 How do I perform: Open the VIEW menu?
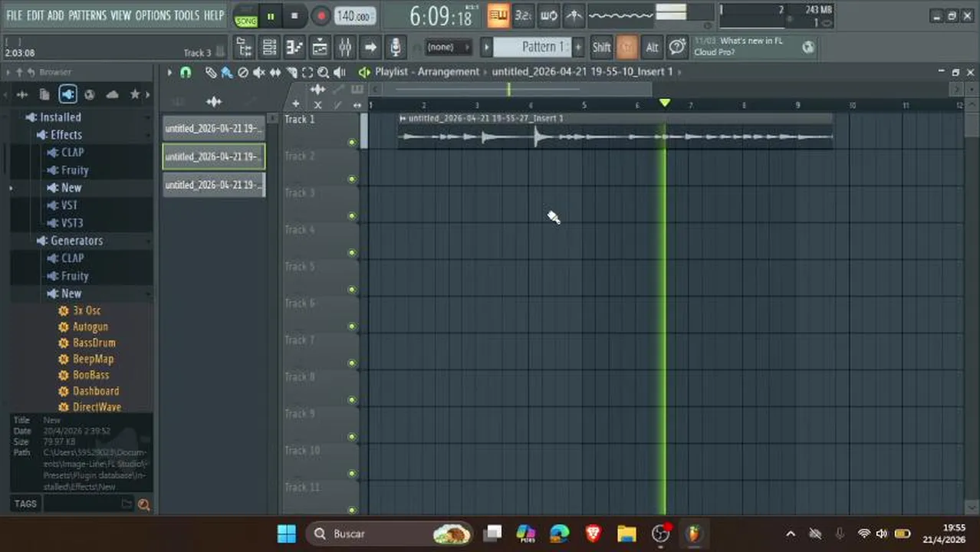click(121, 15)
